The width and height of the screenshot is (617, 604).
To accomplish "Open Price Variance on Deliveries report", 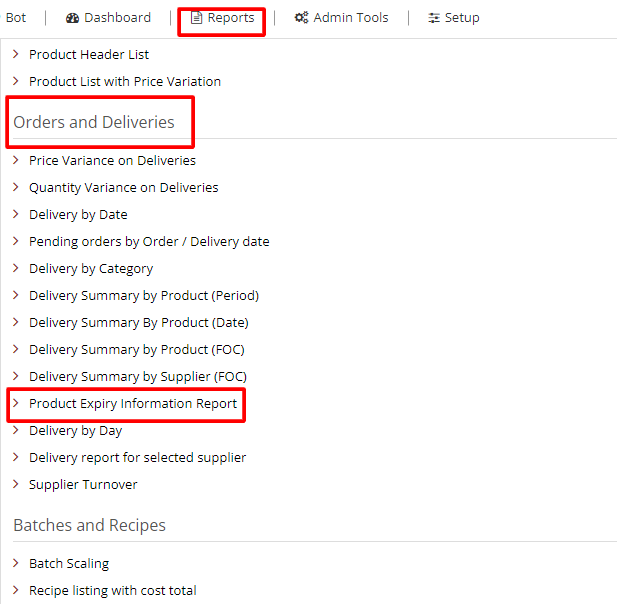I will click(x=112, y=160).
